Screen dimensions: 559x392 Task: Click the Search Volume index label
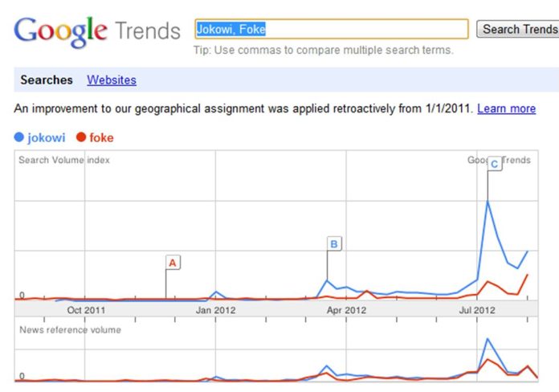tap(64, 160)
